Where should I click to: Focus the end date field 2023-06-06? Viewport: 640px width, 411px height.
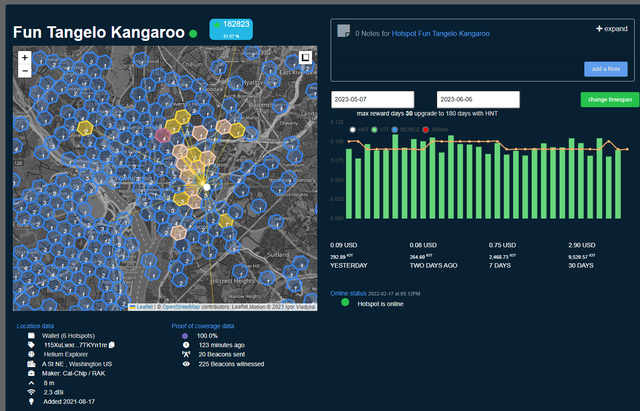(478, 100)
